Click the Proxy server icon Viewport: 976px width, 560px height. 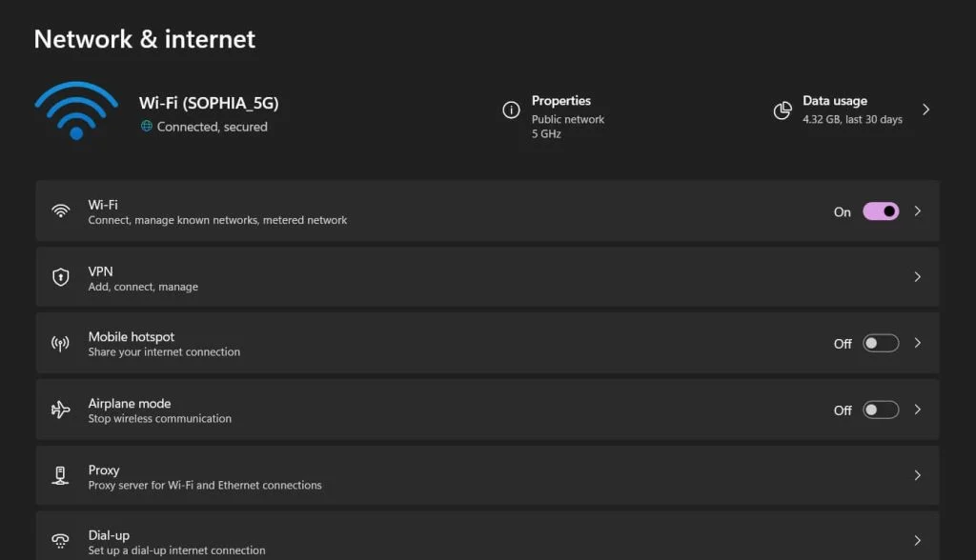point(61,475)
